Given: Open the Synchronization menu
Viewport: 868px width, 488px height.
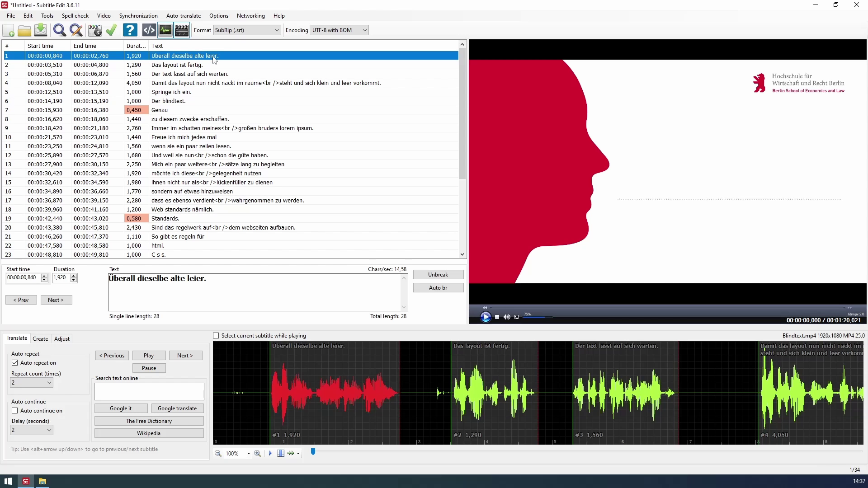Looking at the screenshot, I should coord(138,16).
